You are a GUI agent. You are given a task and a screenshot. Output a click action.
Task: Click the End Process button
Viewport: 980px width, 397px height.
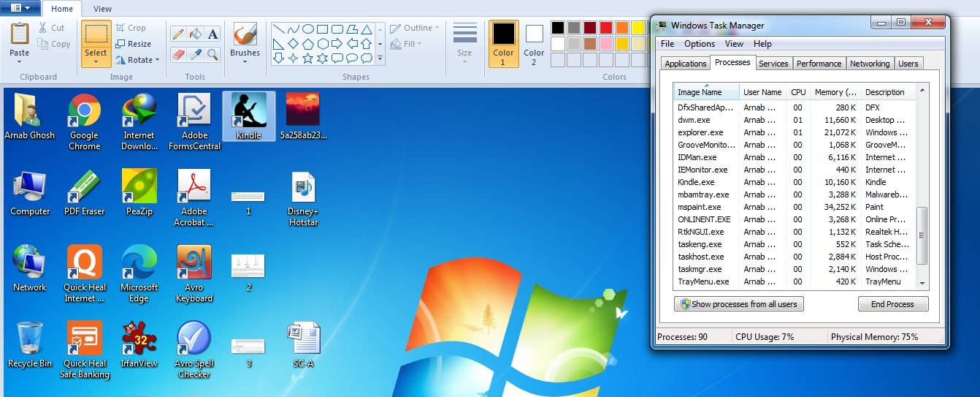[x=892, y=304]
